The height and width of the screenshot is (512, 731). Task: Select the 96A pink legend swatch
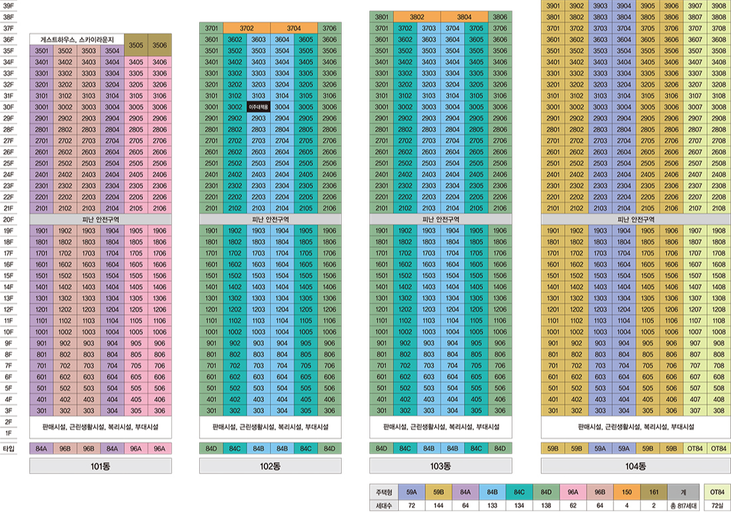click(573, 492)
